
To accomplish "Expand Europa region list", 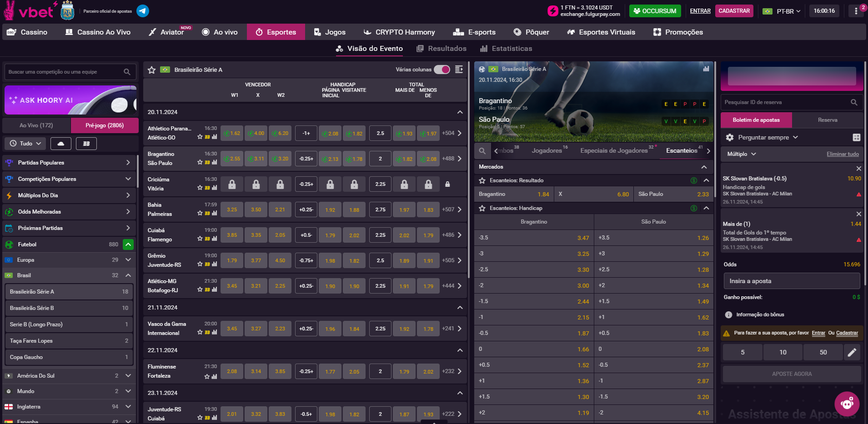I will click(x=128, y=260).
